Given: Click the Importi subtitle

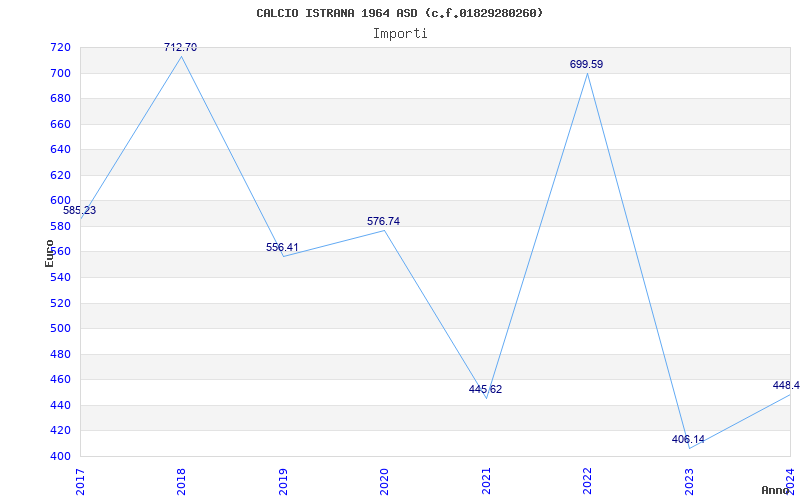Looking at the screenshot, I should [400, 34].
